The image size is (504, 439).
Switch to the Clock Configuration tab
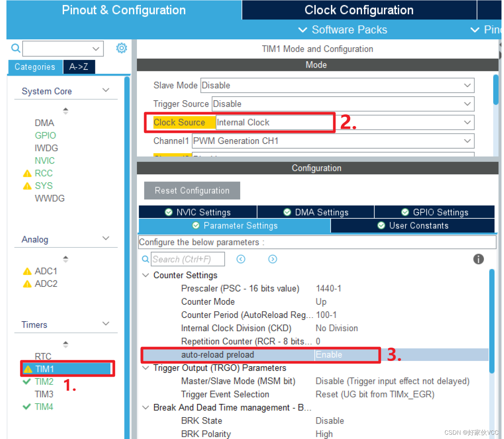359,10
